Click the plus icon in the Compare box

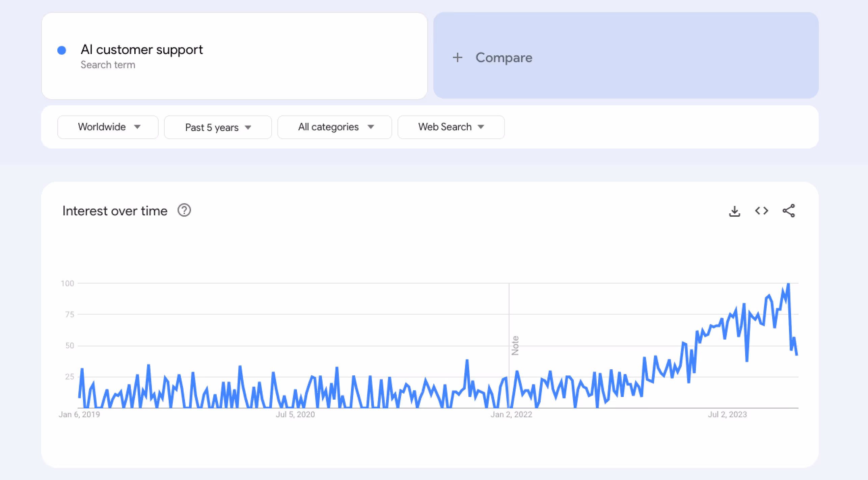click(x=458, y=57)
